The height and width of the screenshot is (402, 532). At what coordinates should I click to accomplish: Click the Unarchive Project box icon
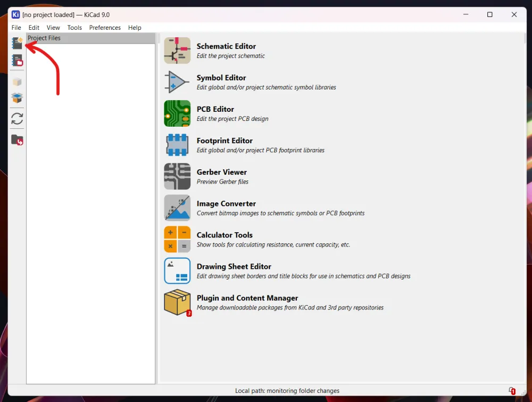17,98
